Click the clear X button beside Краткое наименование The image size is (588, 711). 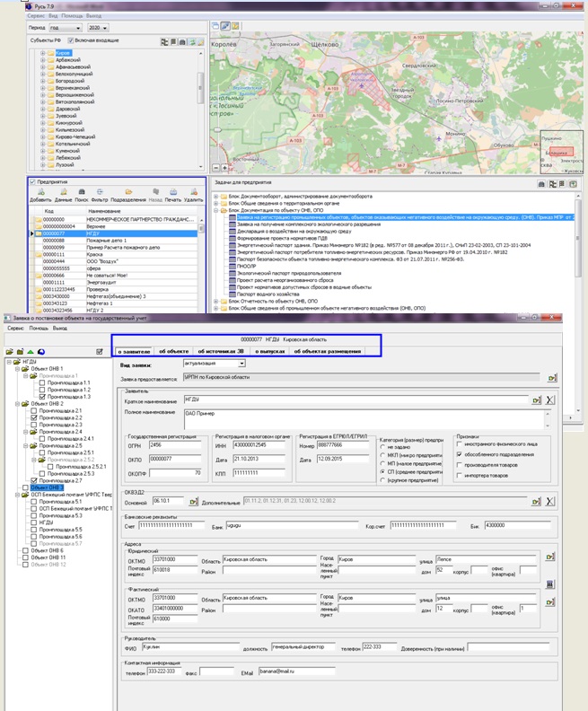click(x=550, y=399)
